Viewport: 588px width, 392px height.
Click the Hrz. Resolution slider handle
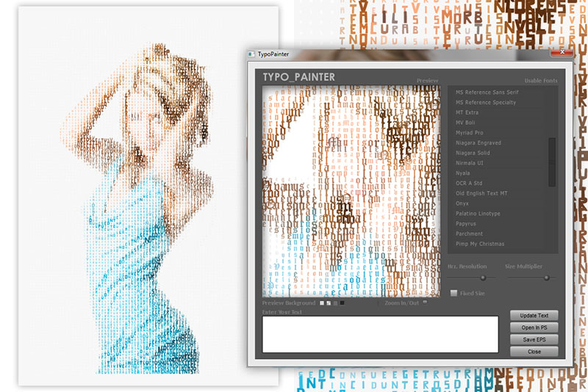483,277
